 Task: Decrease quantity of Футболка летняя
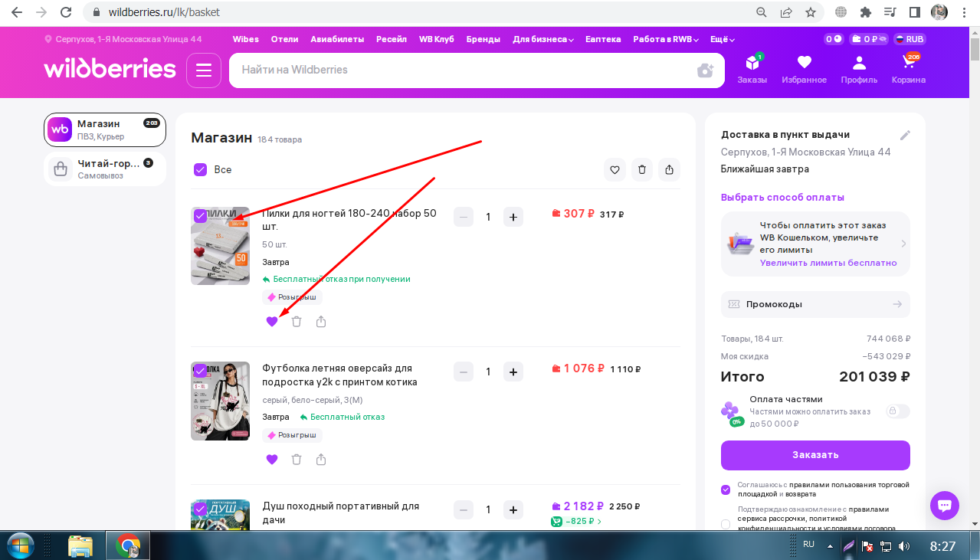[464, 372]
